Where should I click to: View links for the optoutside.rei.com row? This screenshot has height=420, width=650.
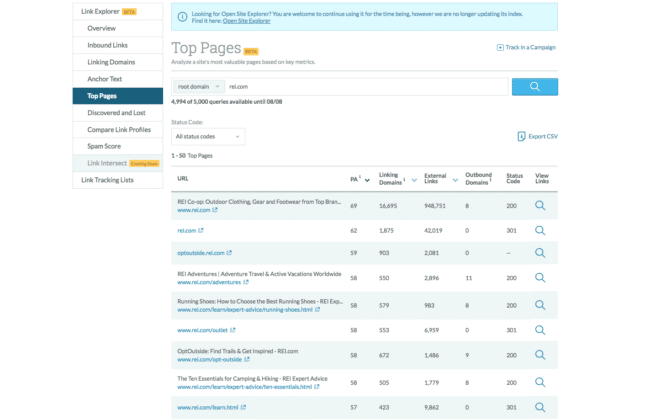click(540, 252)
